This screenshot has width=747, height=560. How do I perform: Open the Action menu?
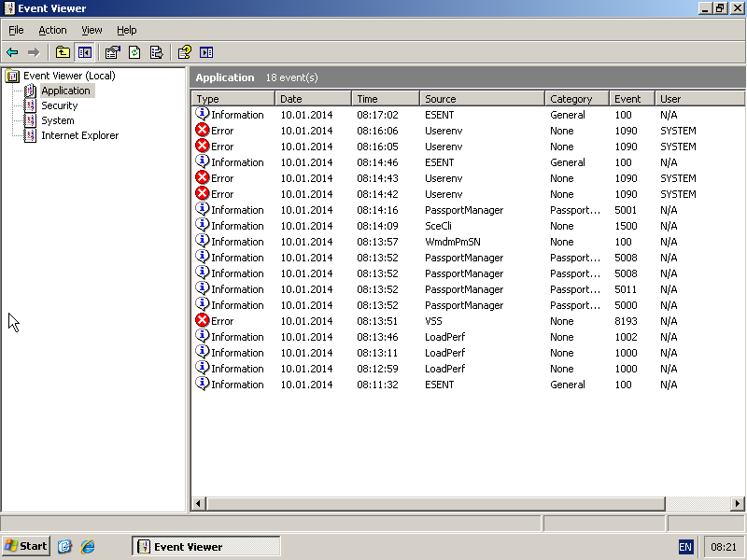pos(52,30)
